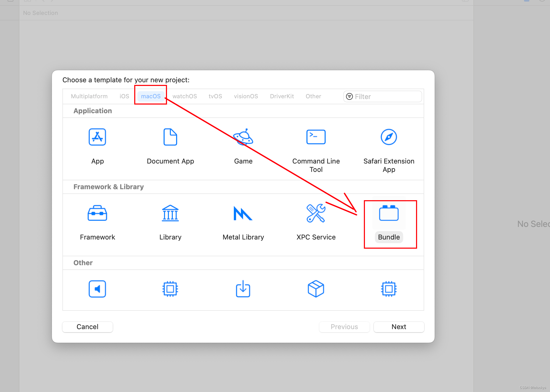This screenshot has width=550, height=392.
Task: Switch to the macOS tab
Action: click(150, 96)
